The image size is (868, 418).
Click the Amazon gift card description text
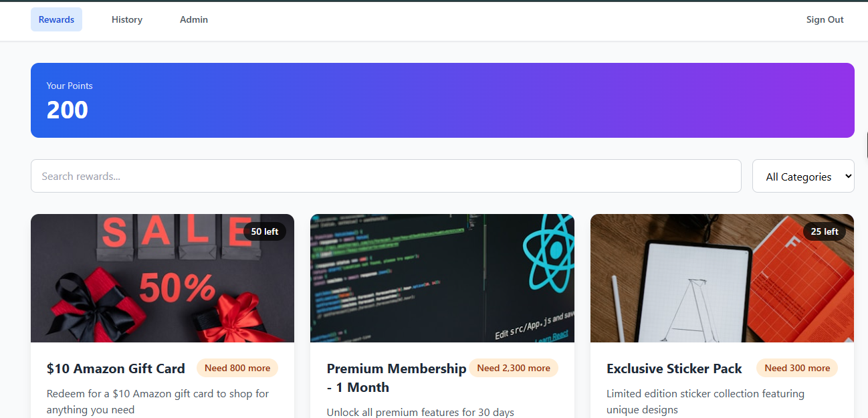[158, 401]
